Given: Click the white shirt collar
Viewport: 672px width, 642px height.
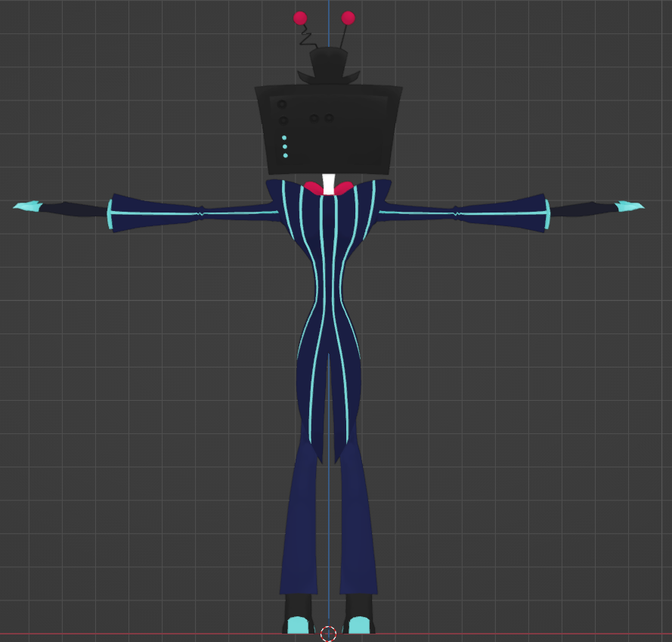Looking at the screenshot, I should click(x=328, y=183).
